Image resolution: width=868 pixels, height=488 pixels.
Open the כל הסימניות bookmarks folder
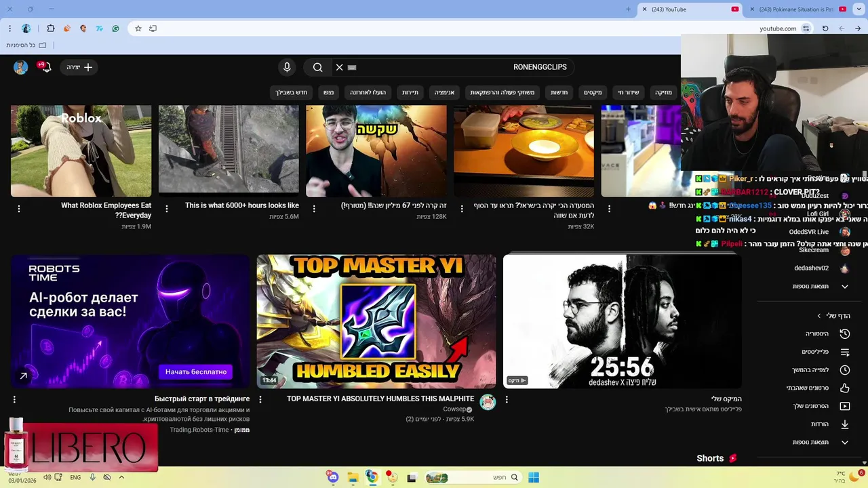tap(26, 45)
